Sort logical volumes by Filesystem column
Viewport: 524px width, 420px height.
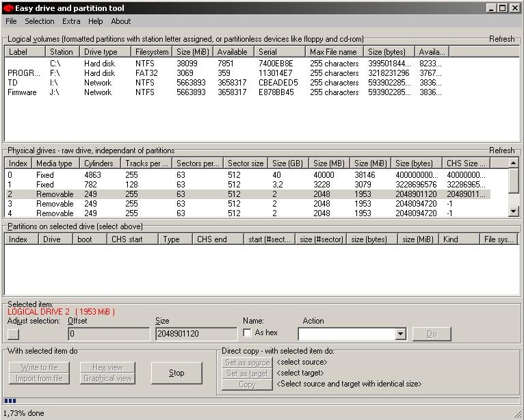(151, 52)
